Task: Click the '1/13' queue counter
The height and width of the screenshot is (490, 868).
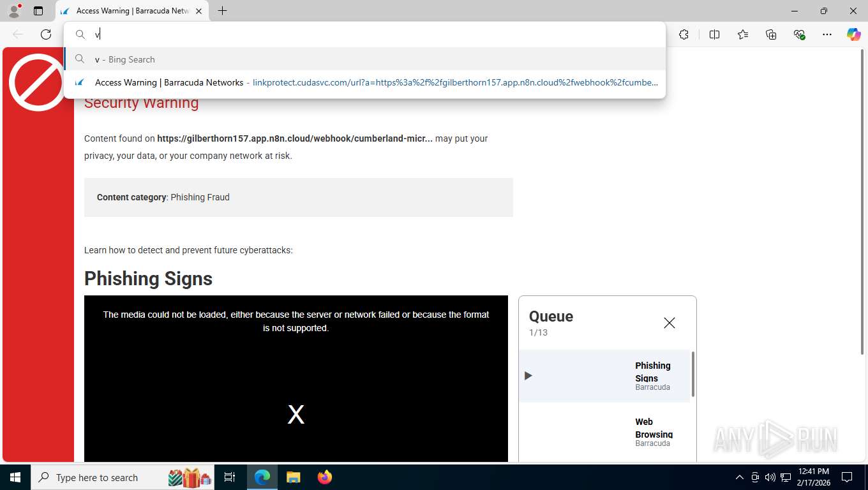Action: tap(538, 332)
